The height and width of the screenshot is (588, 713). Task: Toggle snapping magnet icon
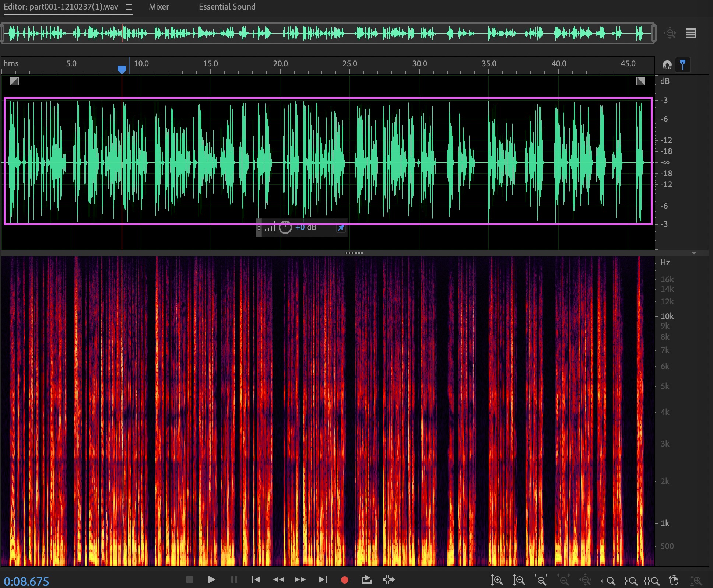pyautogui.click(x=667, y=65)
